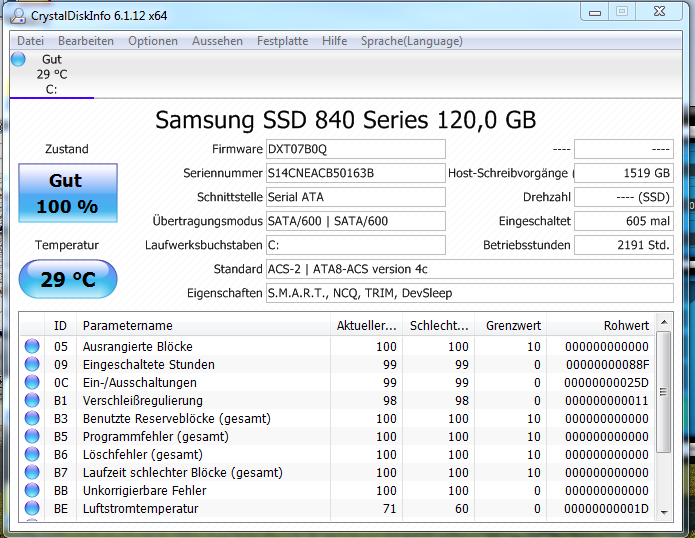The image size is (695, 538).
Task: Click the Grenzwert column header
Action: coord(511,326)
